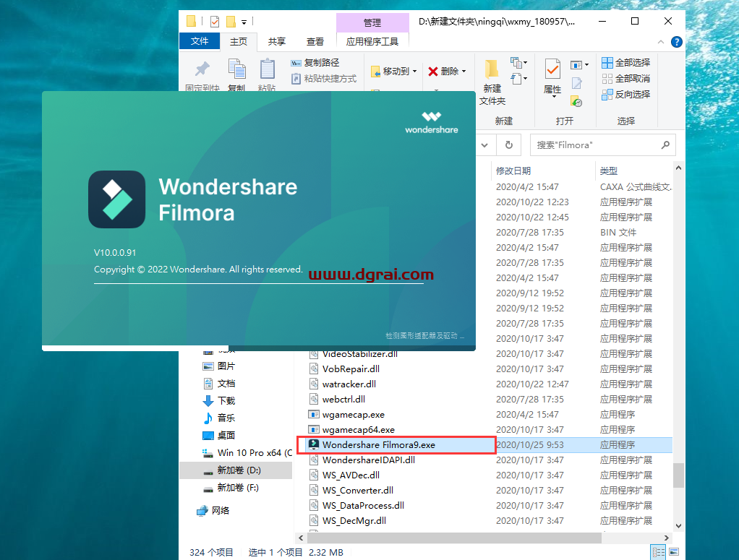
Task: Expand the address bar history chevron
Action: 484,145
